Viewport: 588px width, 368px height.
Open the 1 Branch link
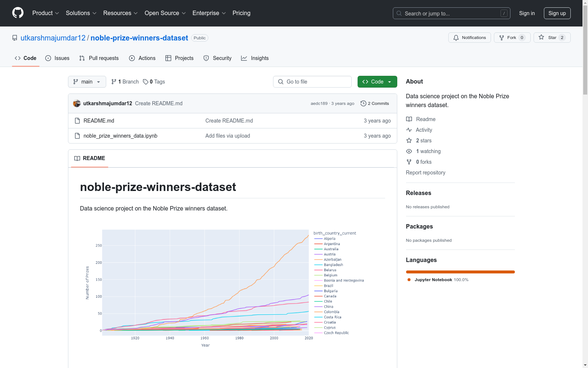pyautogui.click(x=125, y=82)
